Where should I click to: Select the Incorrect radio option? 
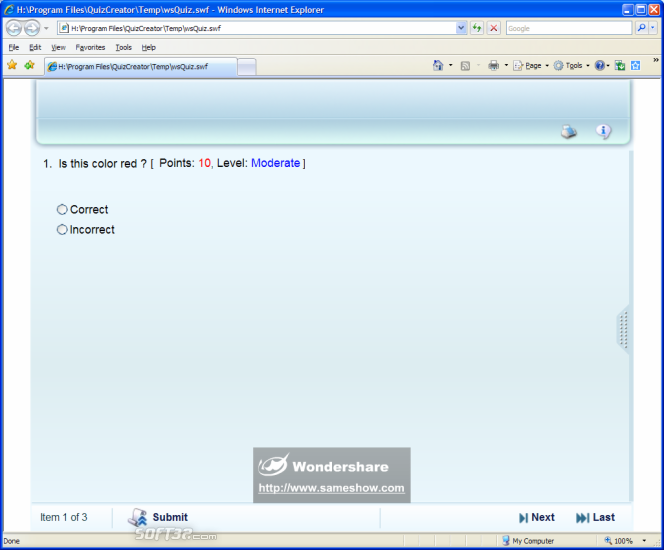point(62,229)
